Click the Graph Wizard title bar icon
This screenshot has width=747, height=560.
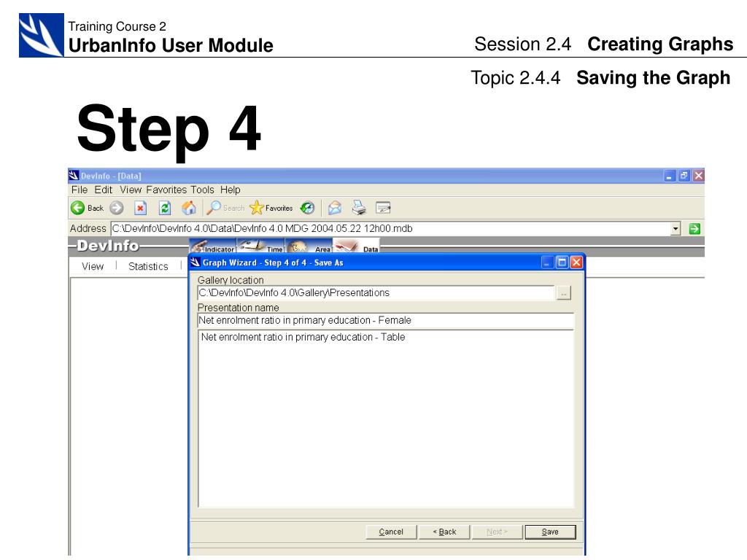point(196,262)
